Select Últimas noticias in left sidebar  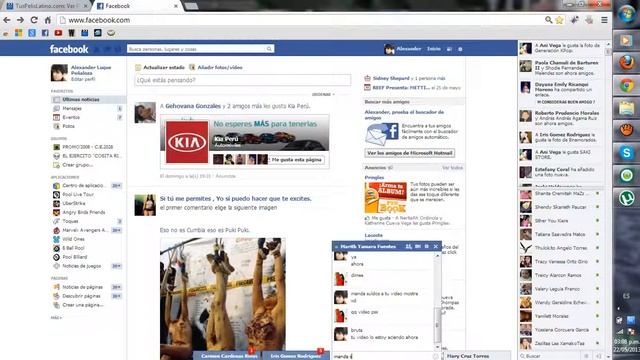click(x=88, y=100)
